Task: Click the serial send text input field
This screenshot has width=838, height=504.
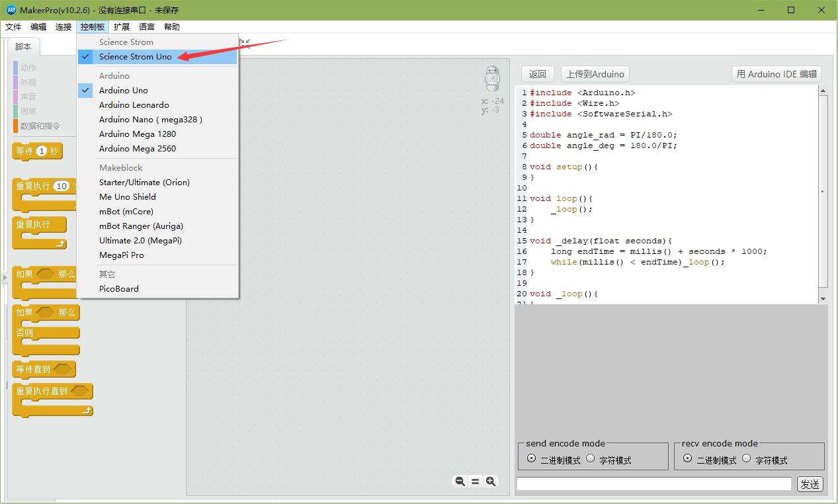Action: [653, 484]
